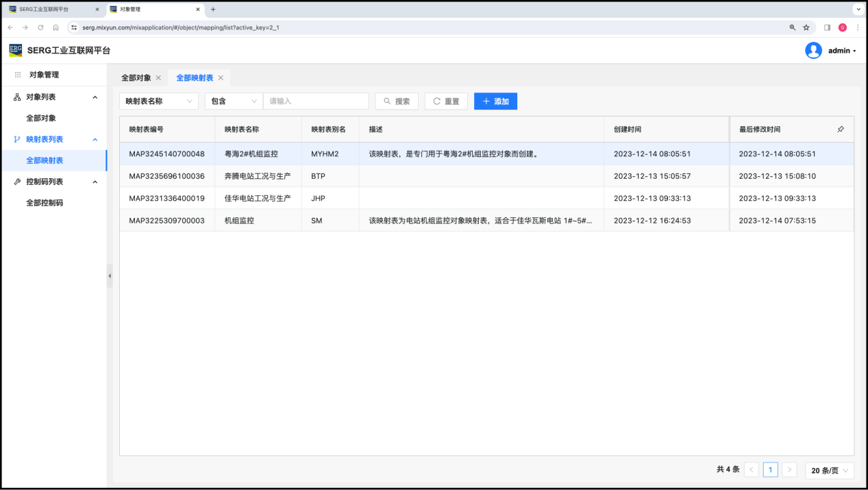Screen dimensions: 868x490
Task: Switch to the 全部对象 tab
Action: (x=136, y=78)
